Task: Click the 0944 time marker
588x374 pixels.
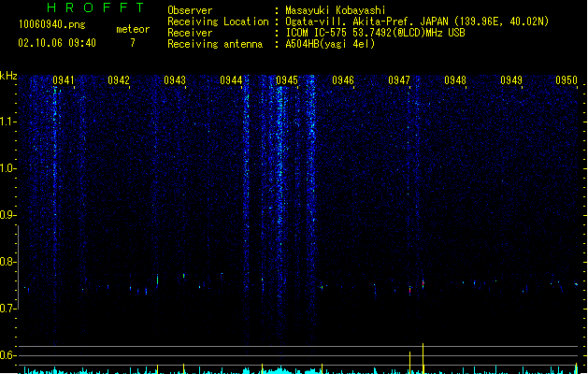Action: (231, 80)
